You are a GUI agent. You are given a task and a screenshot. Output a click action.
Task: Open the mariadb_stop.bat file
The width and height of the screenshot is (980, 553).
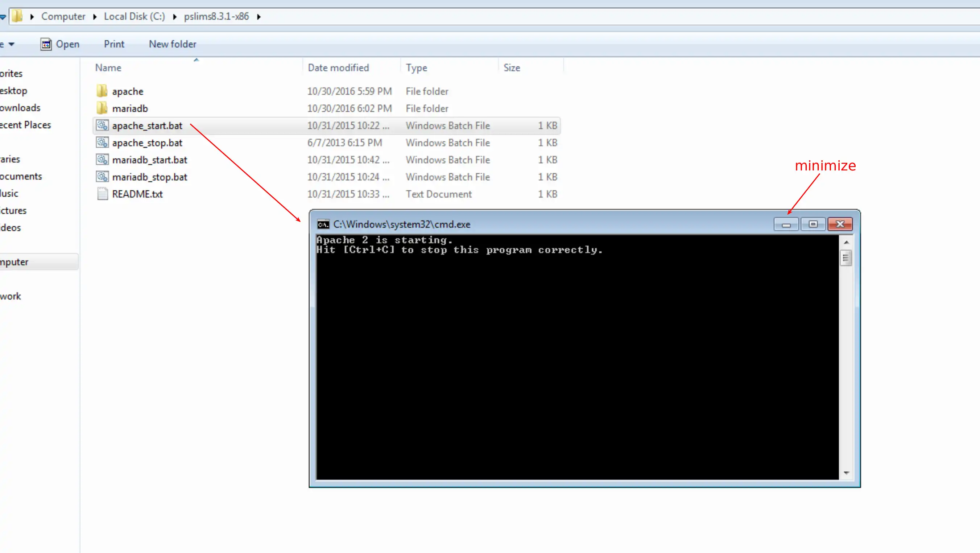[149, 177]
